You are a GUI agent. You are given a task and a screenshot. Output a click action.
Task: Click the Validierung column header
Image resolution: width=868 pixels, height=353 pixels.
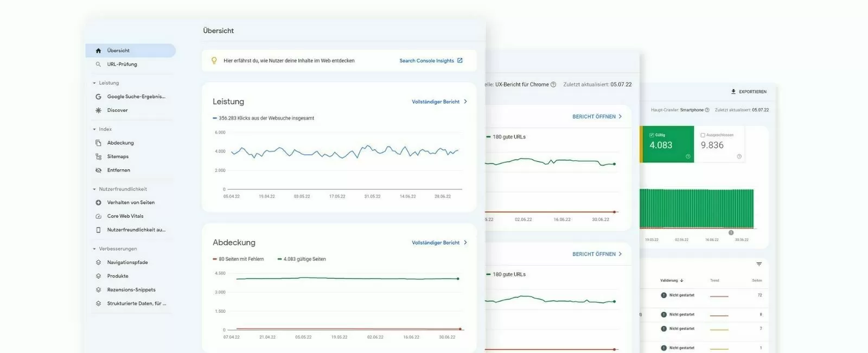[x=669, y=281]
